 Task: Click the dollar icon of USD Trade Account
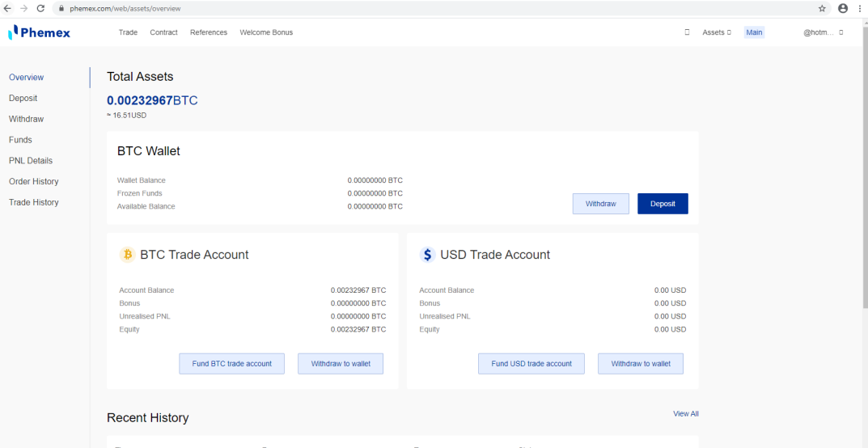click(427, 255)
